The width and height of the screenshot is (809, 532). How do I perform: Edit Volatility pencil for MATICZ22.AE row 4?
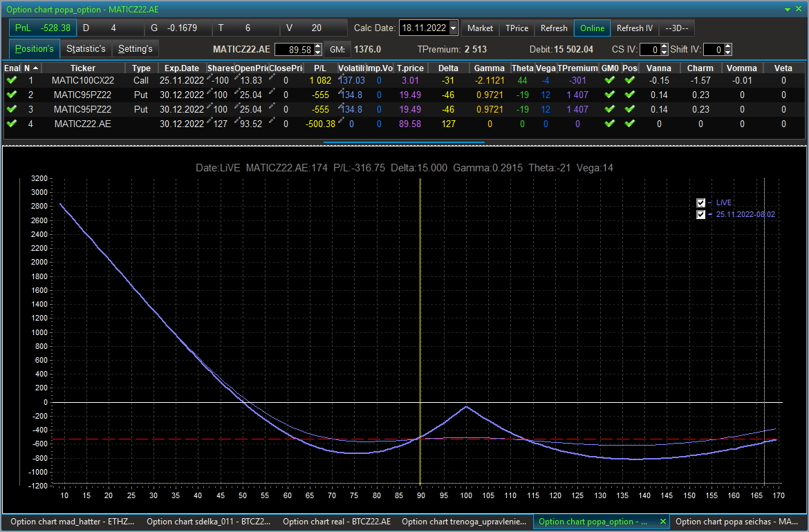[341, 121]
